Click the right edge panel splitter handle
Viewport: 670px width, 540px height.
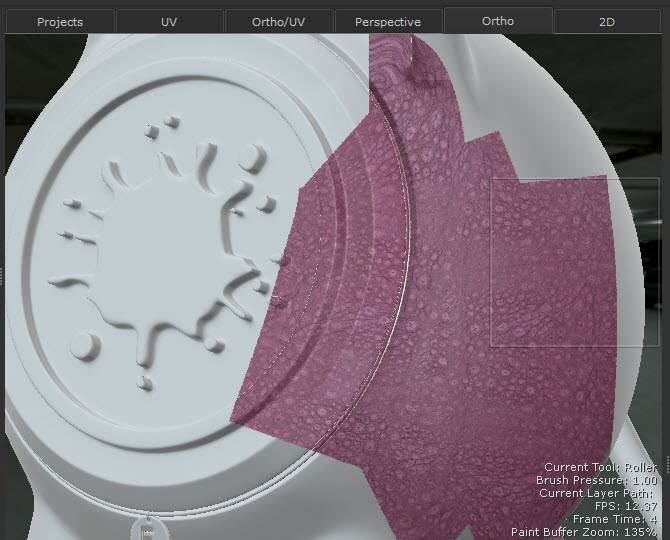(x=667, y=464)
